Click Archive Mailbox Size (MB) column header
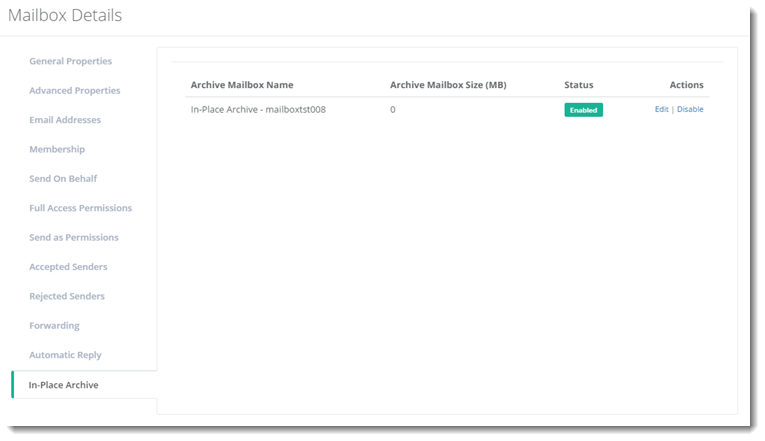 (x=447, y=85)
